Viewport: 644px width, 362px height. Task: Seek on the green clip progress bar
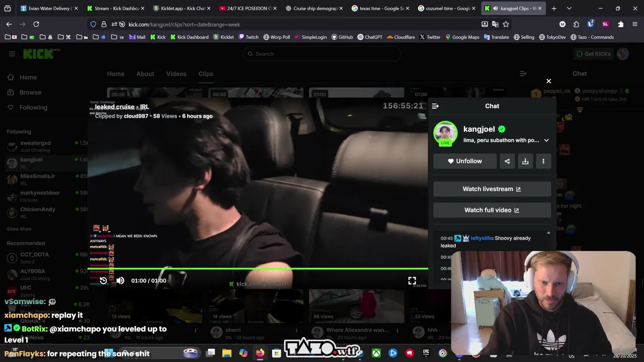pos(259,268)
